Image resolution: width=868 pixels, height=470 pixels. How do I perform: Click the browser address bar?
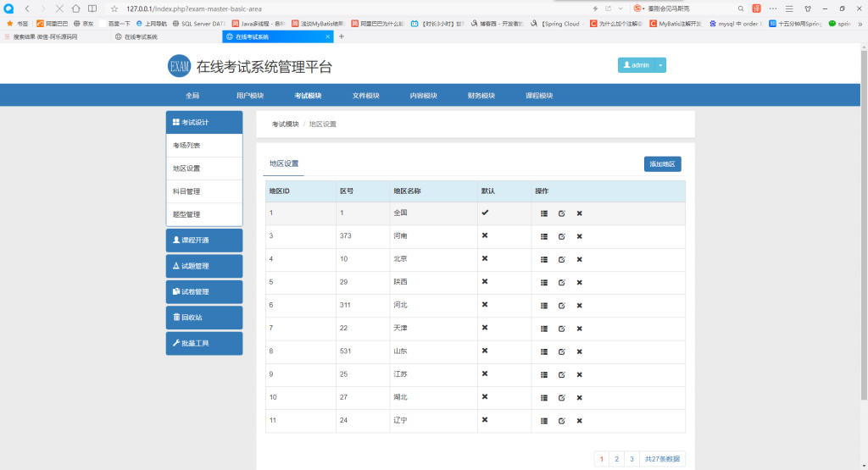pos(354,8)
